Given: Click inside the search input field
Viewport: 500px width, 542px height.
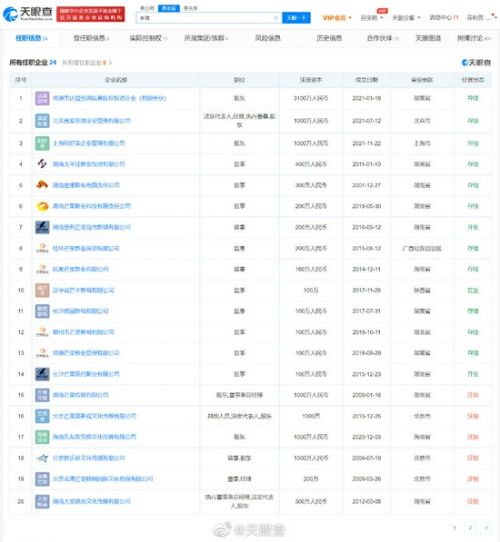Looking at the screenshot, I should (206, 18).
